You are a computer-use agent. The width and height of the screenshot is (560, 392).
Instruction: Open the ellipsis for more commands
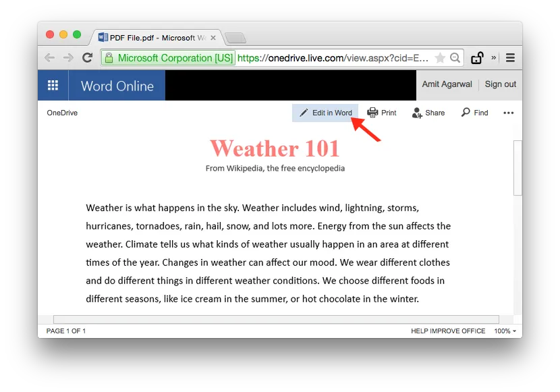(509, 113)
